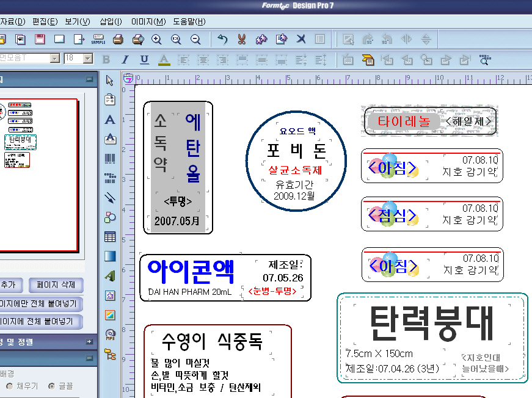This screenshot has height=398, width=532.
Task: Select the Insert picture tool
Action: pyautogui.click(x=109, y=315)
